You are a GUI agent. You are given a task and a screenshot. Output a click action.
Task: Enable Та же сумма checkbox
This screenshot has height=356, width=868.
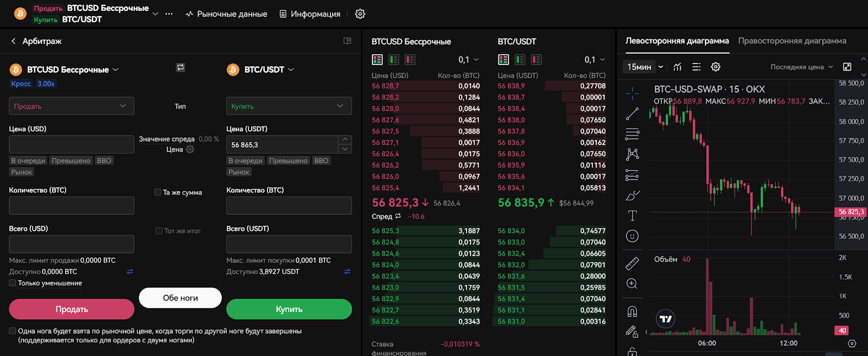(x=158, y=192)
